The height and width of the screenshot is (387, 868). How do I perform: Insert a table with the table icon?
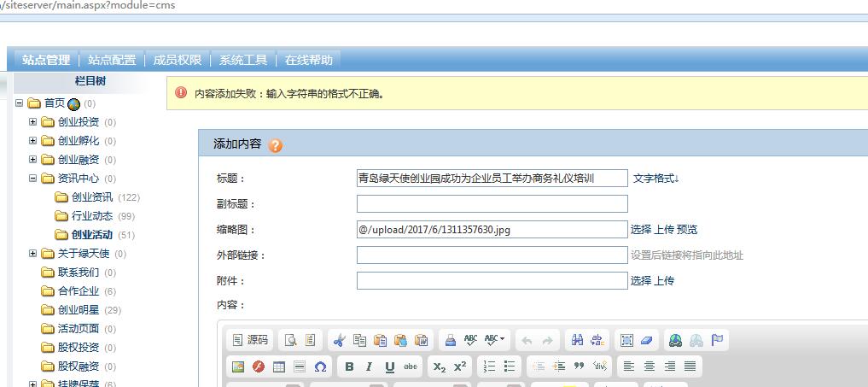point(278,366)
